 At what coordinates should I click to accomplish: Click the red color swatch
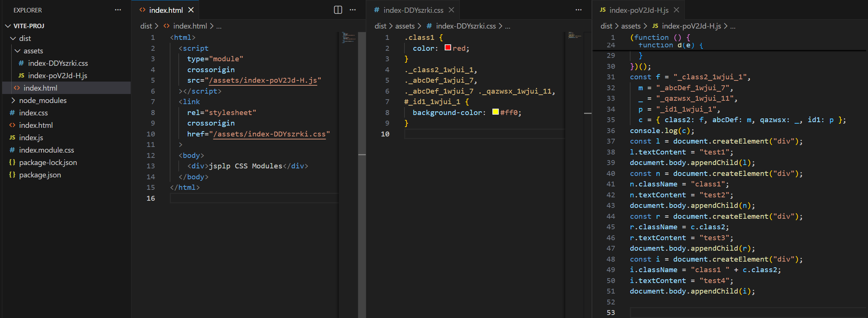coord(448,48)
